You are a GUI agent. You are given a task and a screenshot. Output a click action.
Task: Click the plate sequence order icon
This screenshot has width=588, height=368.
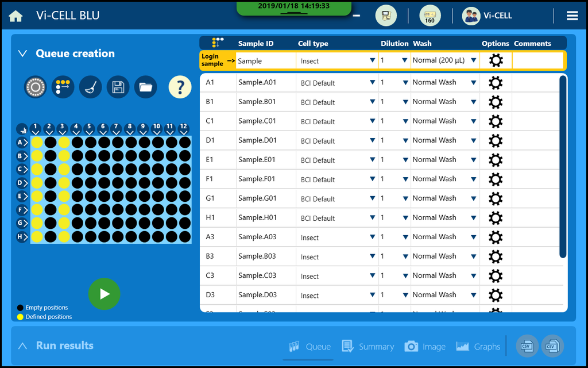tap(63, 87)
